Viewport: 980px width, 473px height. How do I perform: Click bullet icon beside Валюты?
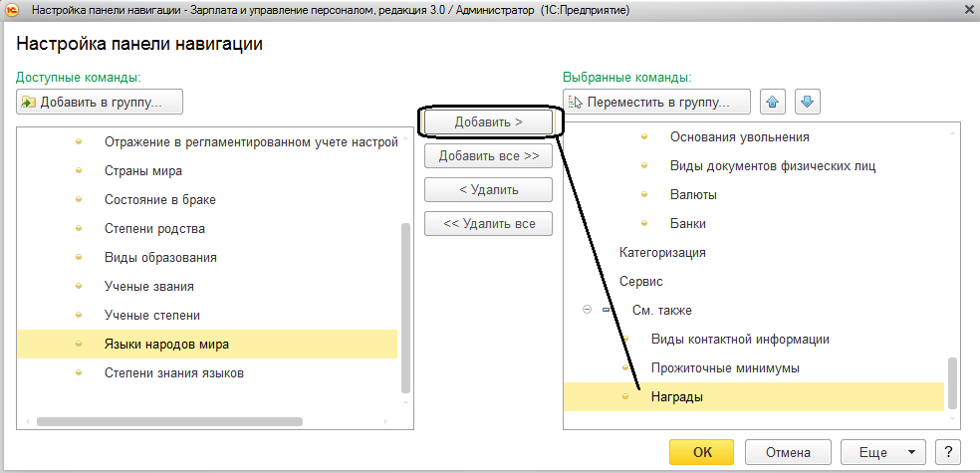click(644, 194)
